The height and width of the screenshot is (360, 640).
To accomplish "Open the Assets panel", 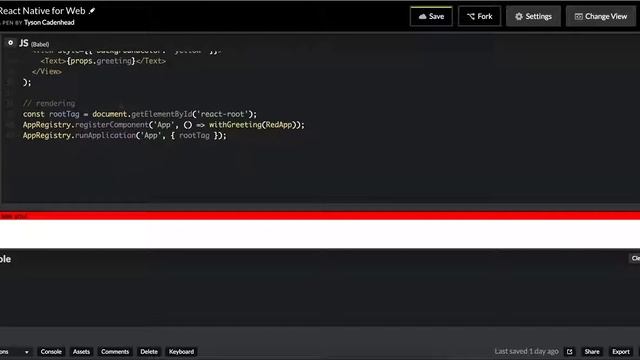I will (x=81, y=351).
